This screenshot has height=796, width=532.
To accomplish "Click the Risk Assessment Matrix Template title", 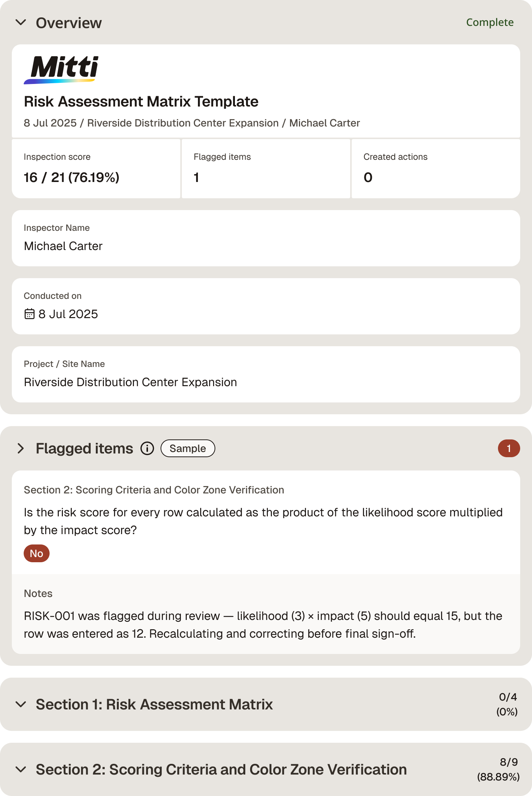I will (x=141, y=101).
